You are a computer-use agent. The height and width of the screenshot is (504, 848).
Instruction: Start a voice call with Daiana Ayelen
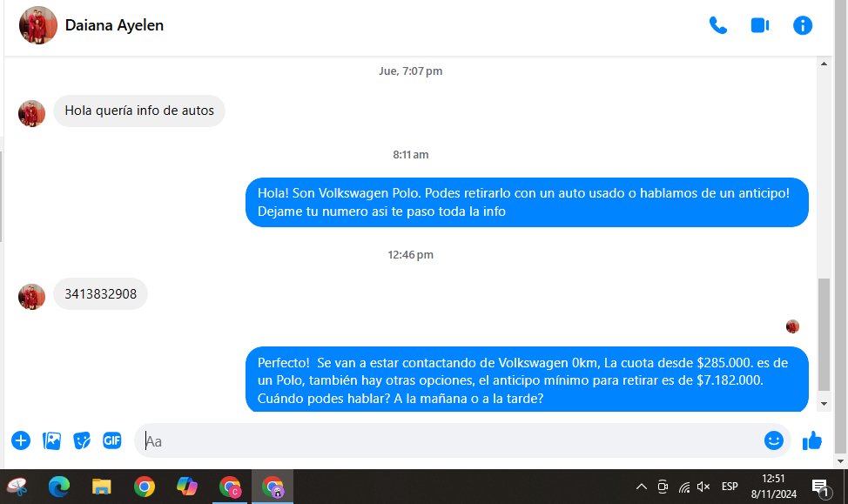click(717, 25)
